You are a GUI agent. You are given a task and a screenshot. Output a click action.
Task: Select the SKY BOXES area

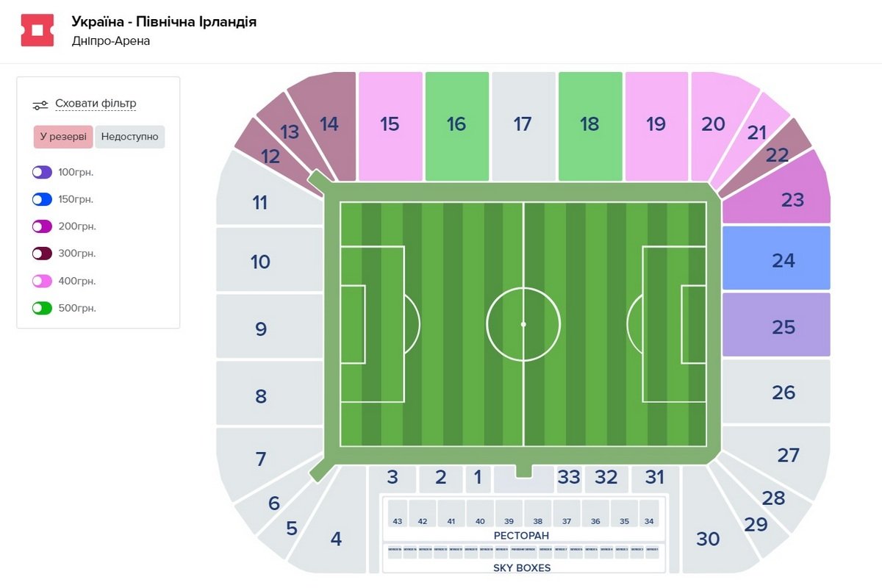point(522,567)
